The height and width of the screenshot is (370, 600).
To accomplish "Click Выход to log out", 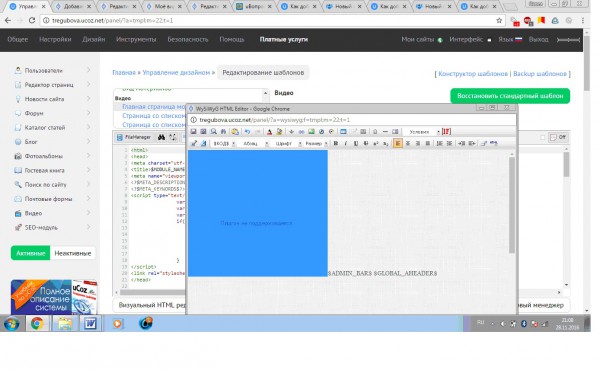I will click(x=538, y=39).
